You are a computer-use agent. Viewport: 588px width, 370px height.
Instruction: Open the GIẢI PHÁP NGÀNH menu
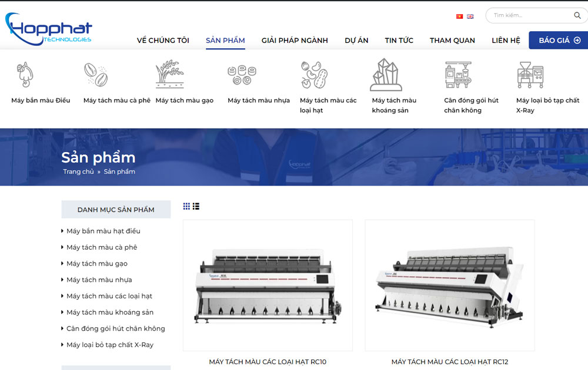click(295, 41)
